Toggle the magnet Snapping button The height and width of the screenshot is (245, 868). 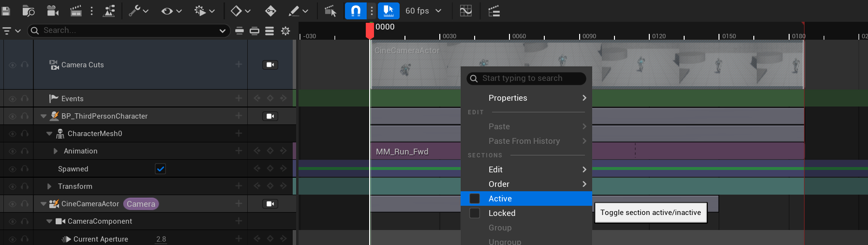click(355, 11)
